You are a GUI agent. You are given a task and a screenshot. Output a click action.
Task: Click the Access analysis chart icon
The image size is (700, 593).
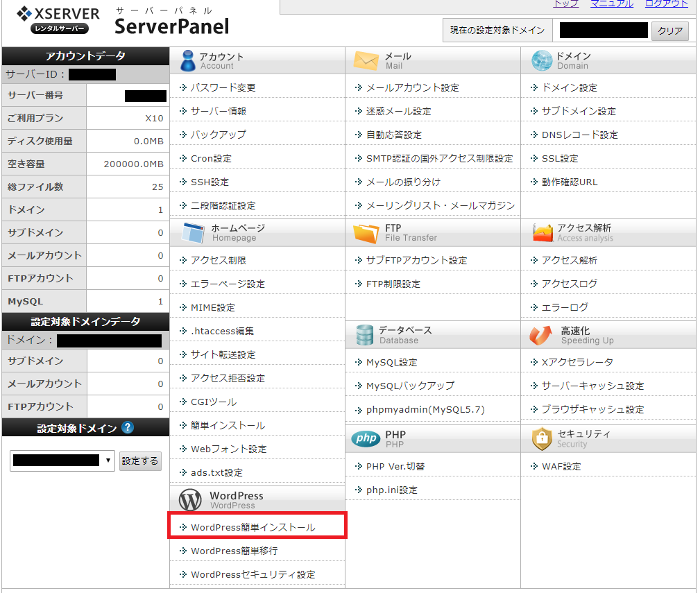543,232
